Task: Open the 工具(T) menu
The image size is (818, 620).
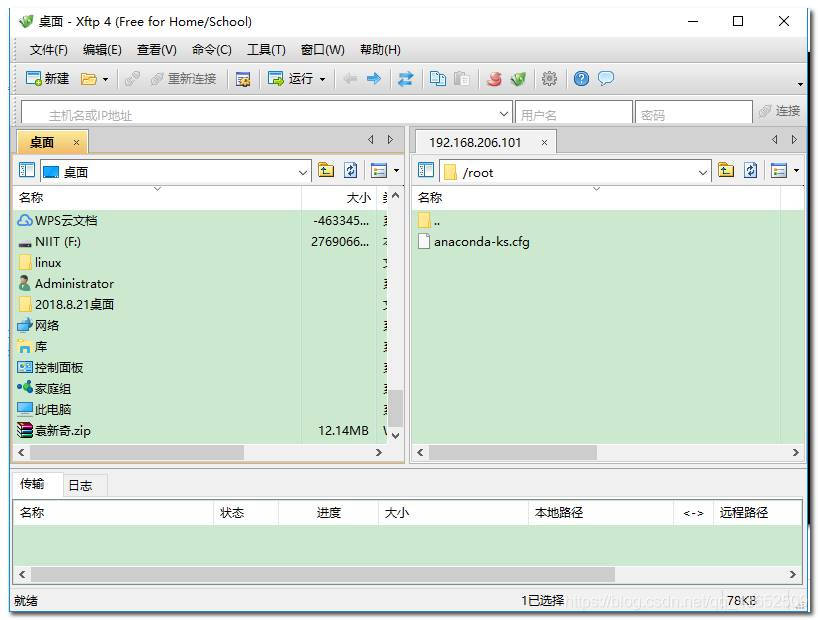Action: click(x=266, y=50)
